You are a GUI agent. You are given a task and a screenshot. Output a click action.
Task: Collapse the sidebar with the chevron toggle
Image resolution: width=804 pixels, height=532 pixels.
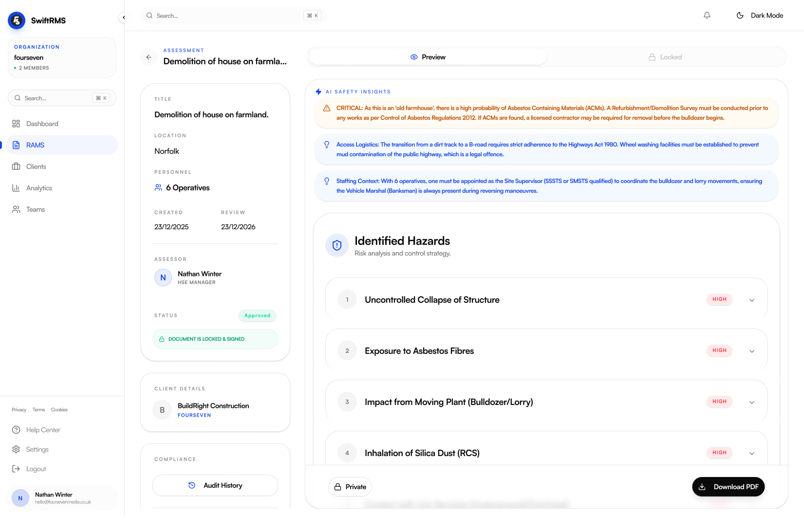click(x=124, y=17)
